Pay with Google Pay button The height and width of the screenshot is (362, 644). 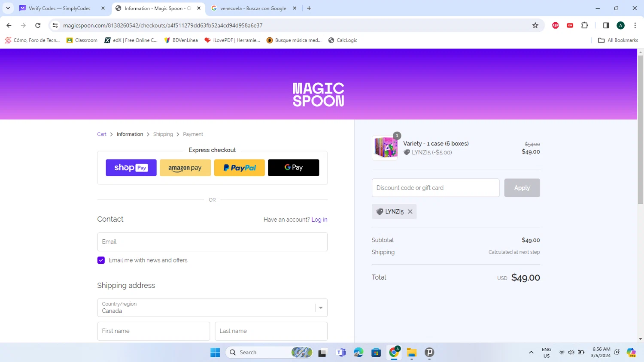pos(294,168)
